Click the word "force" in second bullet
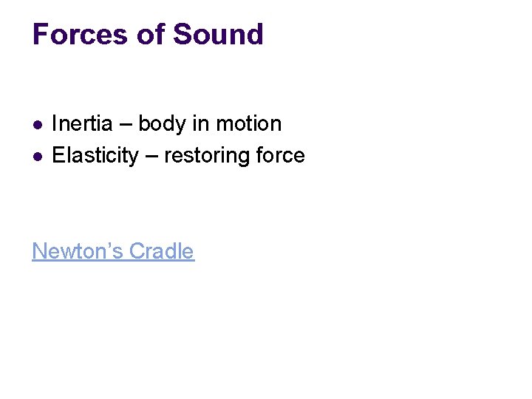This screenshot has height=399, width=532. (280, 155)
